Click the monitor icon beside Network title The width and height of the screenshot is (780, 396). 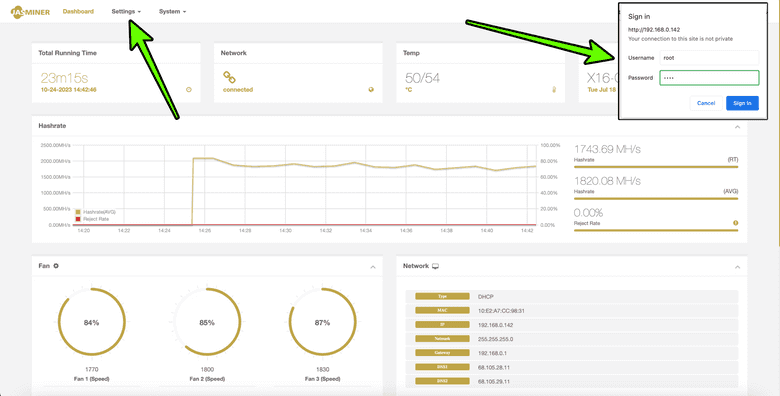tap(435, 266)
